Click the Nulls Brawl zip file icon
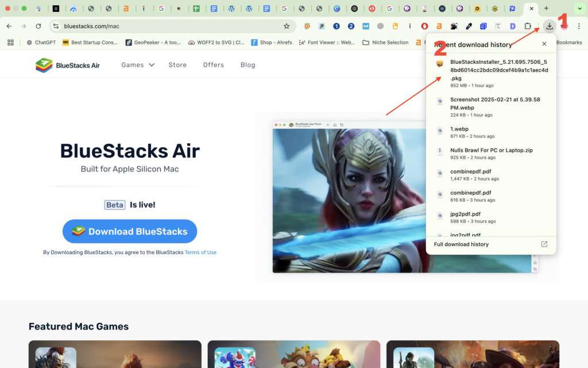Screen dimensions: 588x368 (x=439, y=151)
